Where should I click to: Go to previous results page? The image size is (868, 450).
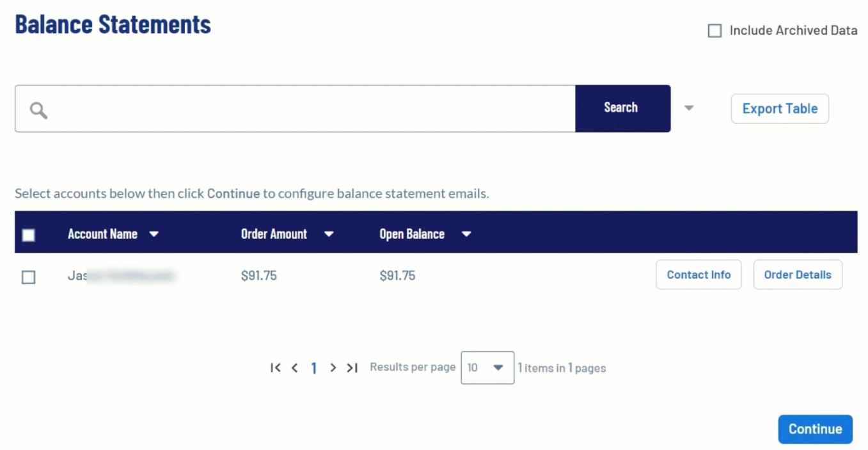click(x=294, y=368)
